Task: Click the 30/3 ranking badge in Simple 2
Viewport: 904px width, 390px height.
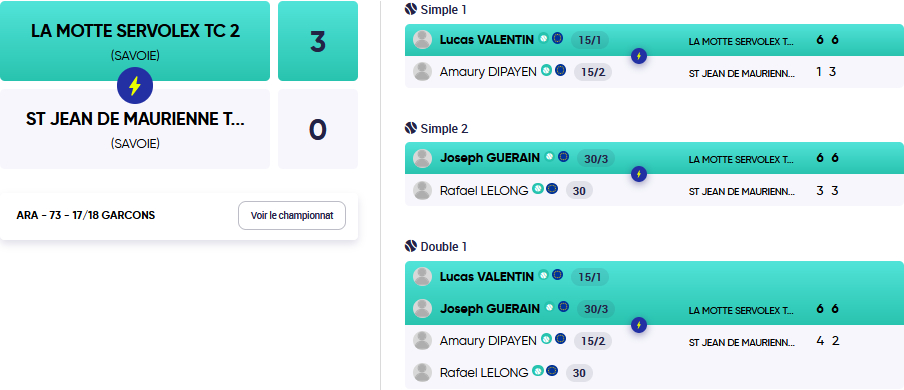Action: coord(596,159)
